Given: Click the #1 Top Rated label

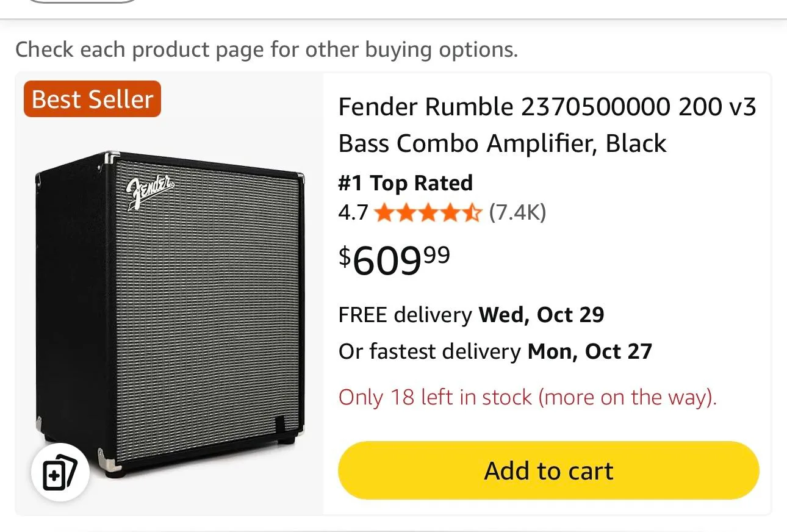Looking at the screenshot, I should [405, 182].
